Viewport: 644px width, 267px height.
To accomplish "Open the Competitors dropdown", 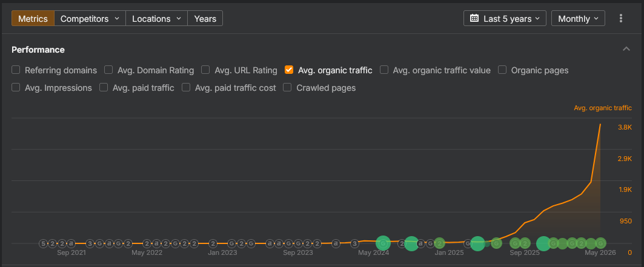I will click(90, 18).
